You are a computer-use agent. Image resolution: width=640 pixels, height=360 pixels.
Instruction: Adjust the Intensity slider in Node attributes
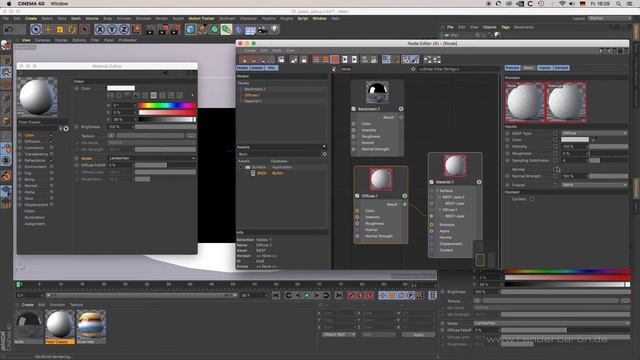click(608, 147)
